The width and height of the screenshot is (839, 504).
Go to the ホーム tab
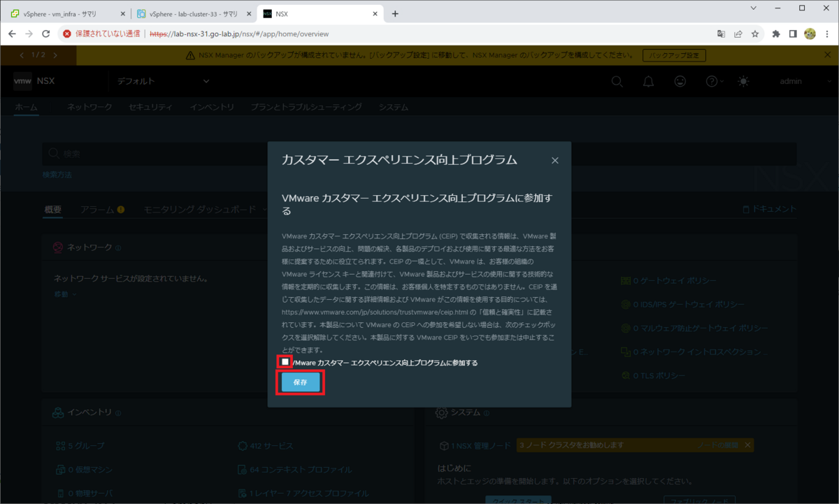[x=27, y=107]
